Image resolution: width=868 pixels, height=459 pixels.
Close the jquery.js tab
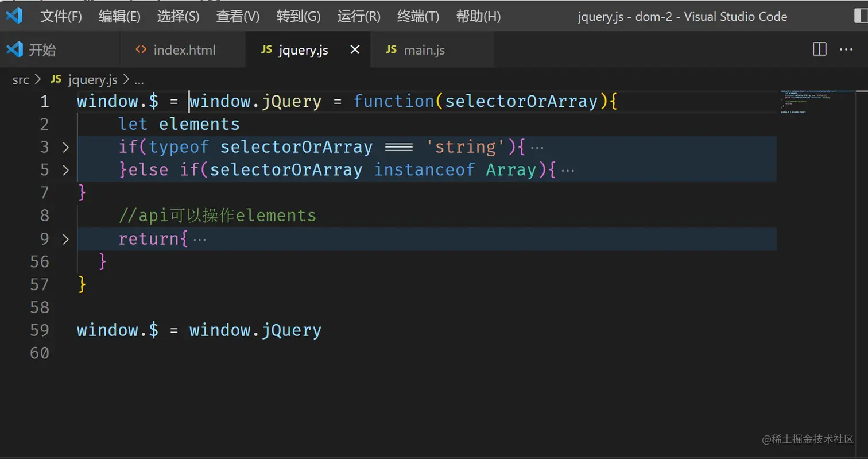pyautogui.click(x=355, y=50)
